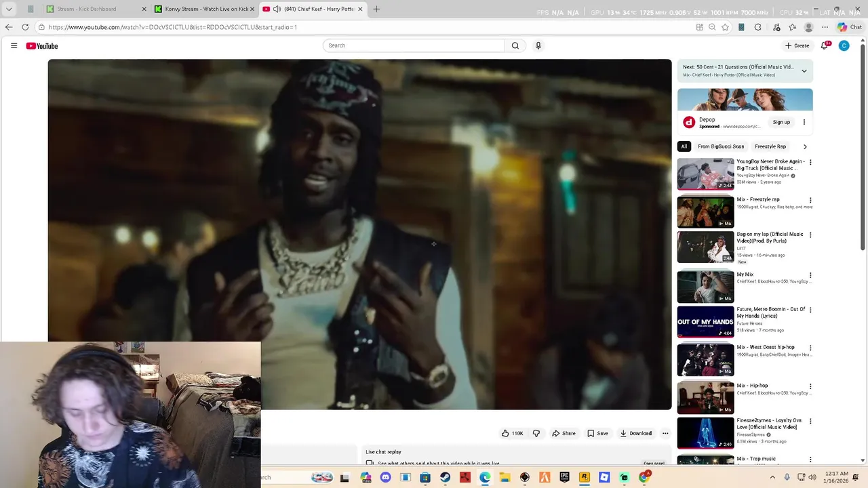Start voice search with the microphone icon
Screen dimensions: 868x488
coord(538,45)
